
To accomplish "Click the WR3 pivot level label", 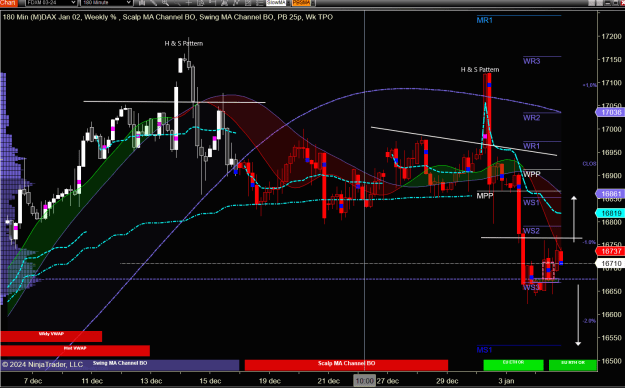I will (x=531, y=61).
